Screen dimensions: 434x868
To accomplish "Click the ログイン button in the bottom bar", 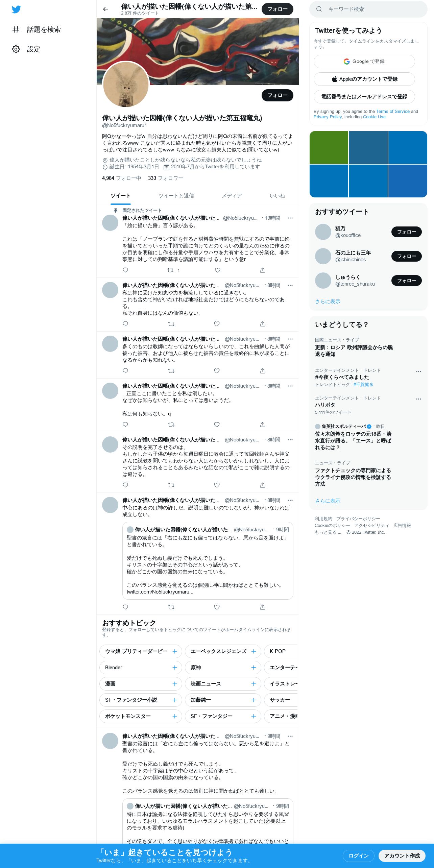I will coord(358,856).
